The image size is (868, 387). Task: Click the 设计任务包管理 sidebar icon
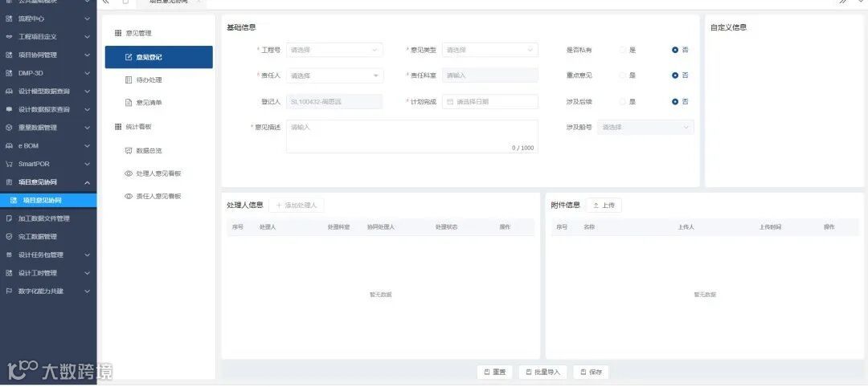tap(9, 255)
